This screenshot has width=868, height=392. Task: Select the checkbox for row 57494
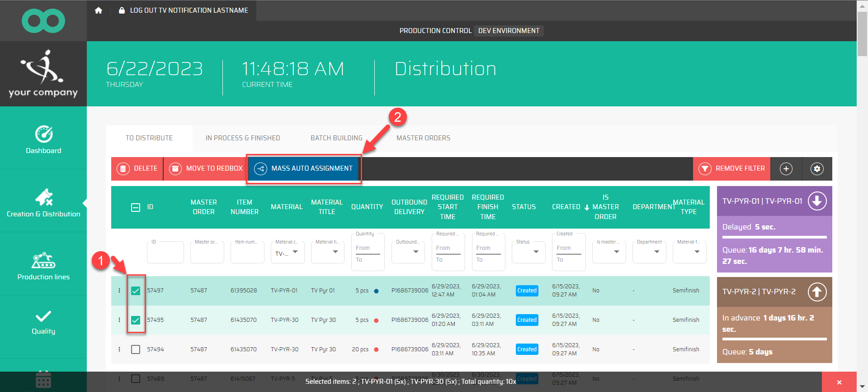click(x=136, y=349)
